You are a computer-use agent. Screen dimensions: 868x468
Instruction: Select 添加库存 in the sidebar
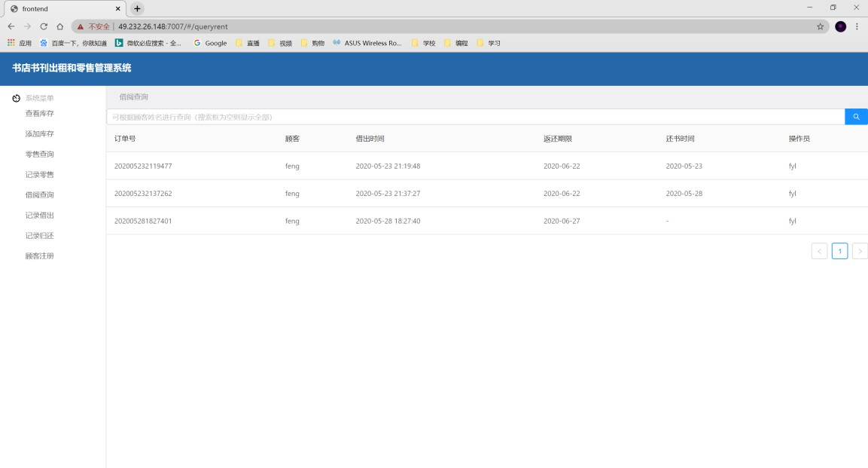[39, 134]
